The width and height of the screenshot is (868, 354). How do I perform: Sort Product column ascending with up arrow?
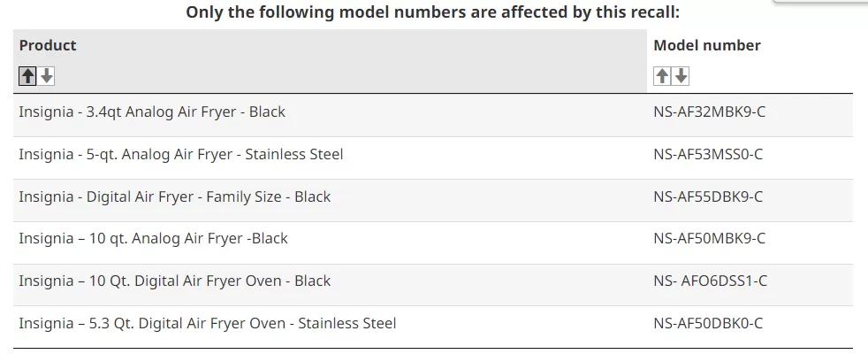tap(27, 76)
